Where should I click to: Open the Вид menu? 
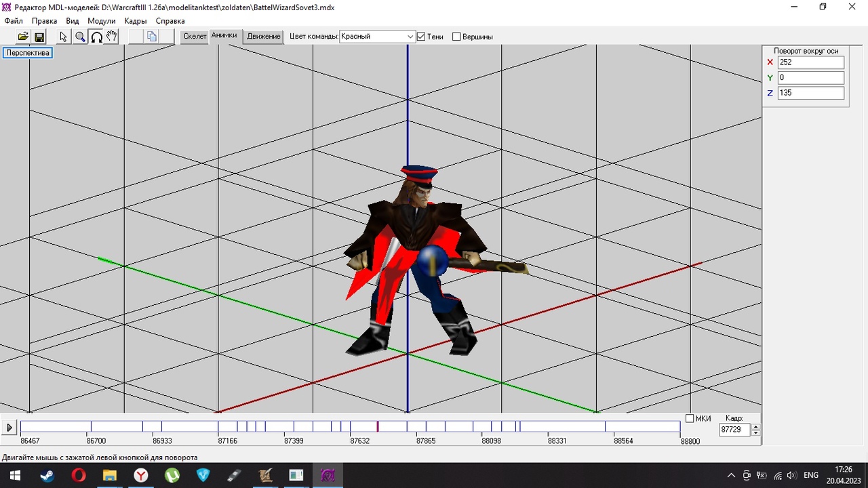pos(73,21)
